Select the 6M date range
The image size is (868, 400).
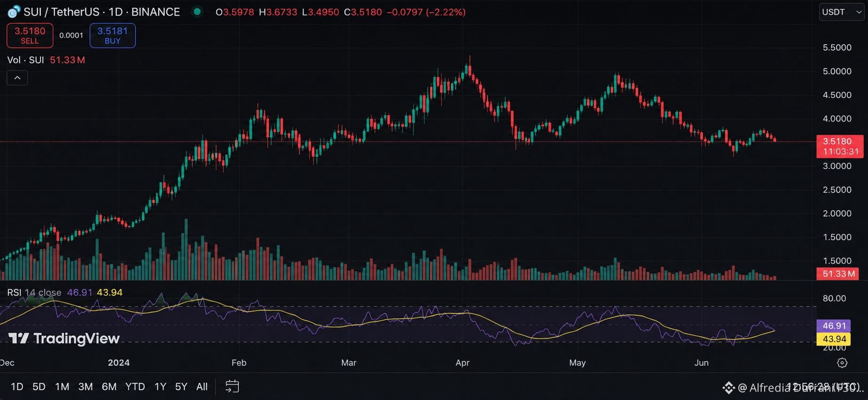pos(109,386)
